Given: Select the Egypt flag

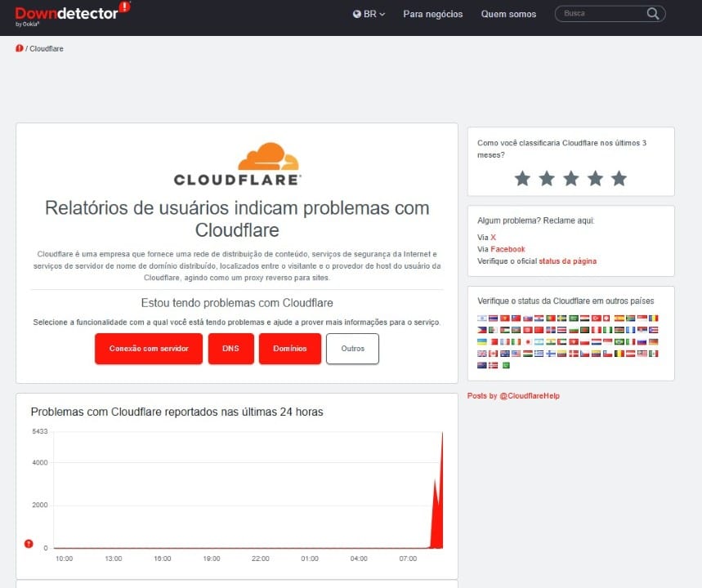Looking at the screenshot, I should click(x=584, y=318).
